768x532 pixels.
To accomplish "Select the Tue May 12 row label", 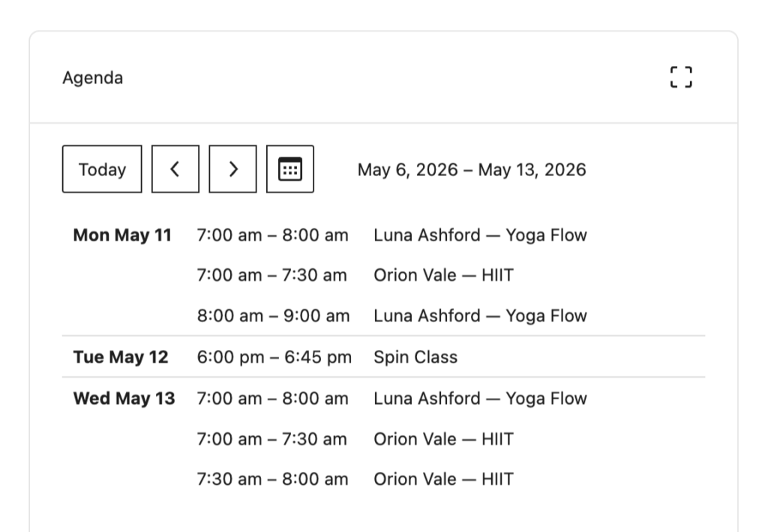I will click(120, 357).
